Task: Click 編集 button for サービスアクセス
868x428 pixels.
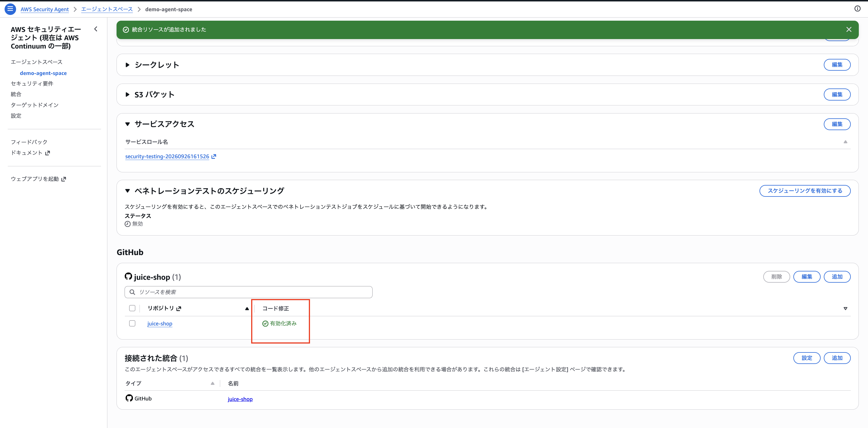Action: (x=837, y=124)
